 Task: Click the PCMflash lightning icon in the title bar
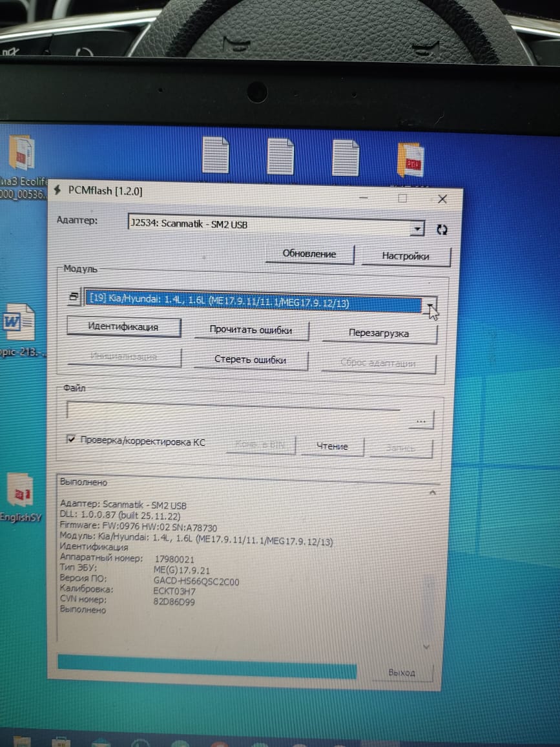(x=57, y=190)
